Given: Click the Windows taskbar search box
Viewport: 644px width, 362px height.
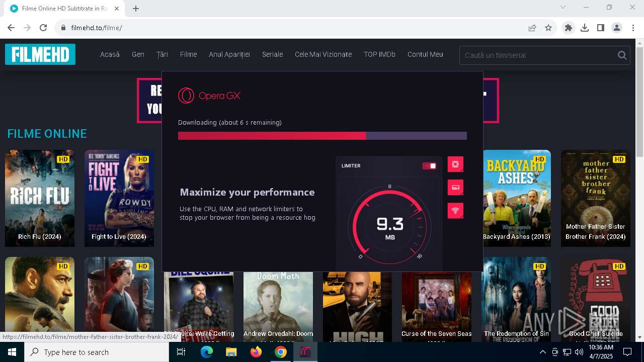Looking at the screenshot, I should click(97, 352).
